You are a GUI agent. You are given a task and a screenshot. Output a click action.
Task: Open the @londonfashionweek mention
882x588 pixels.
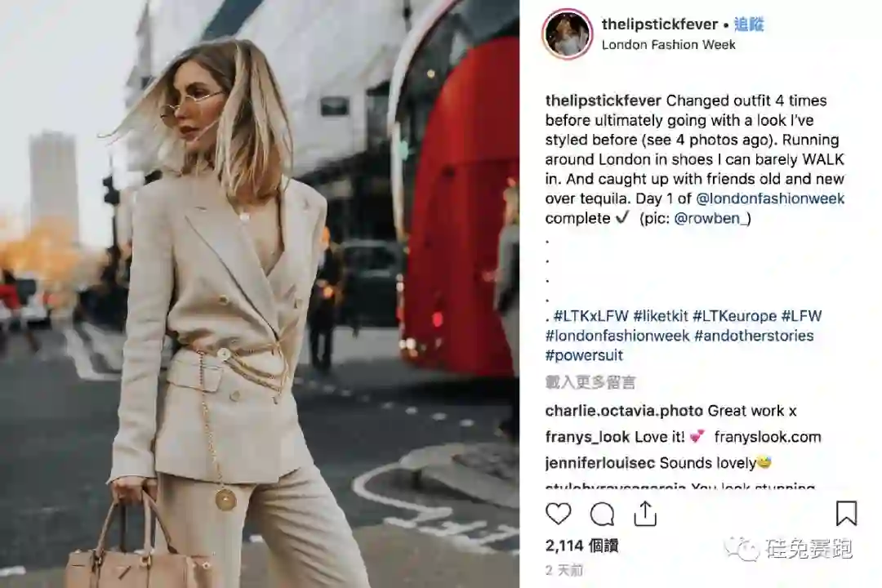point(770,198)
